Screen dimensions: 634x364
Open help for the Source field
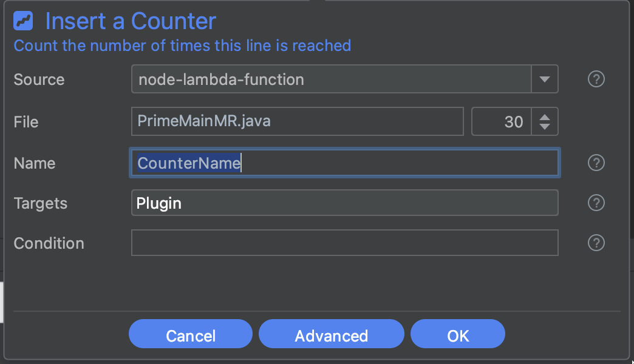(596, 79)
